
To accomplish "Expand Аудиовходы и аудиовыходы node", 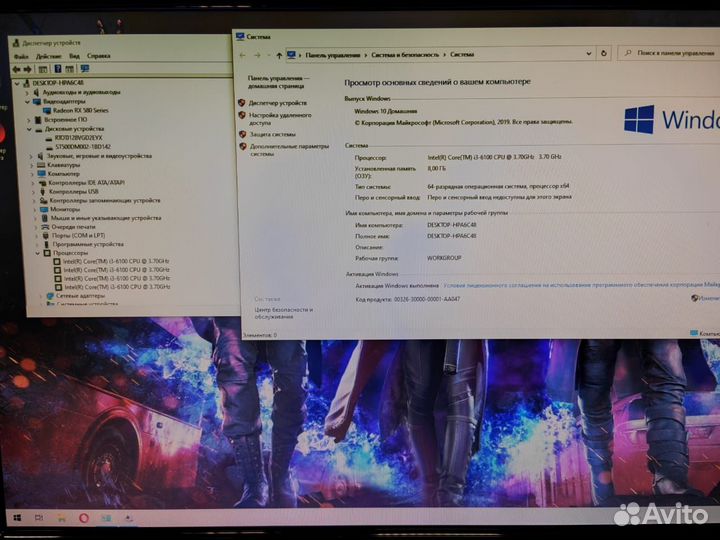I will point(27,93).
